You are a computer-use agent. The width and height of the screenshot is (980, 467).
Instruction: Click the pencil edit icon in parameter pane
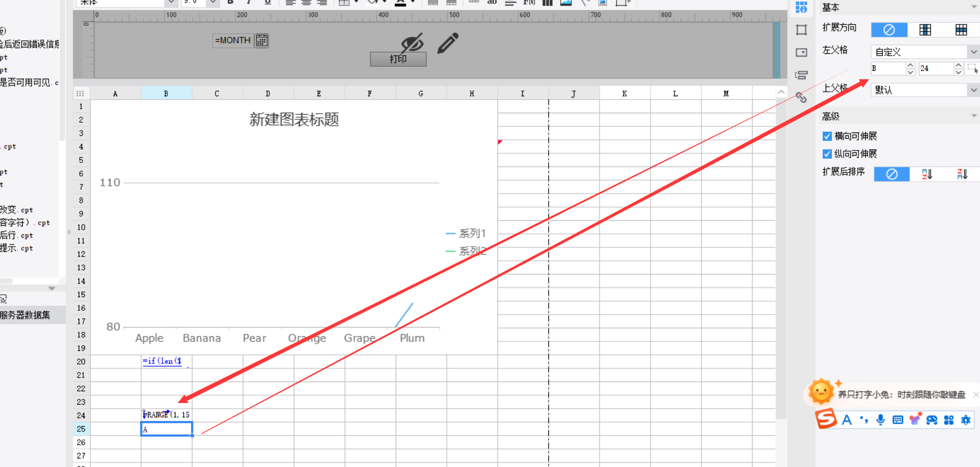[448, 43]
